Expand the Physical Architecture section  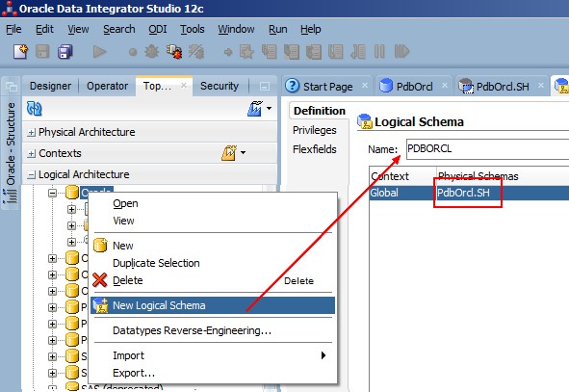pyautogui.click(x=32, y=133)
